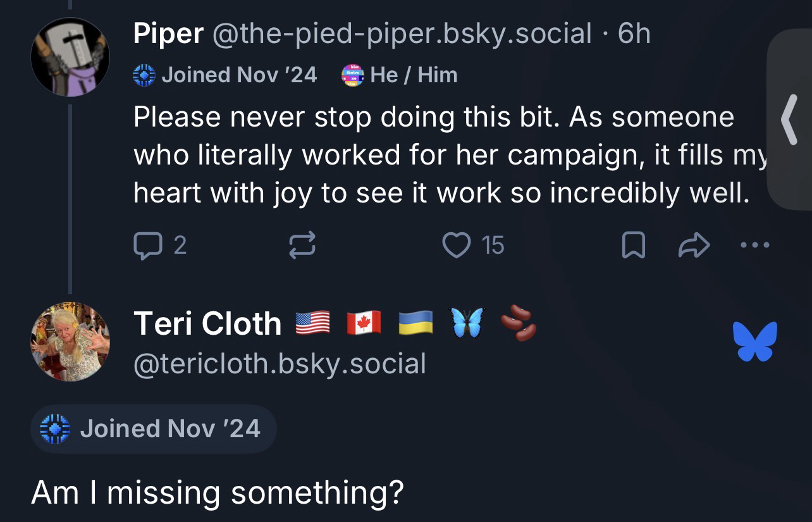Share Piper's post via arrow icon
The image size is (812, 522).
coord(694,245)
